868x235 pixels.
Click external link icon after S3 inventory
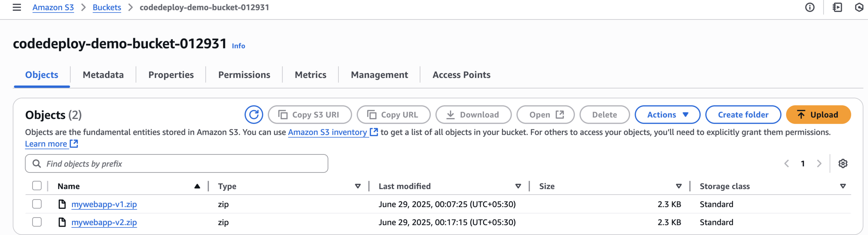pos(374,132)
